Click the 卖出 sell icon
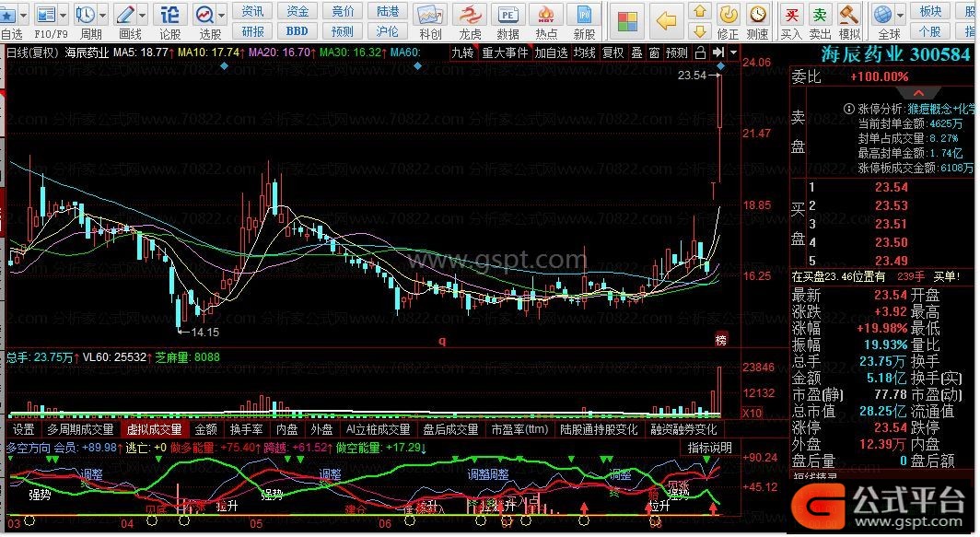Viewport: 980px width, 537px height. 820,15
